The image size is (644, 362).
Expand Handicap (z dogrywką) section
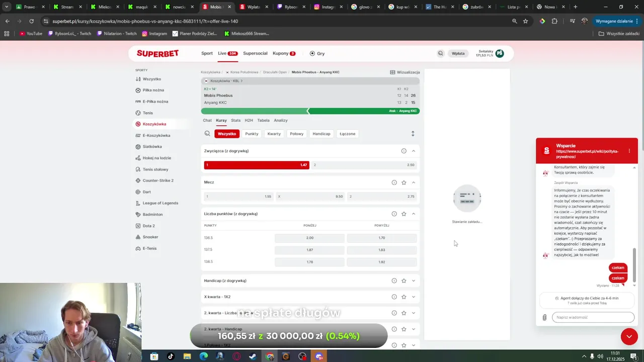[x=414, y=281]
